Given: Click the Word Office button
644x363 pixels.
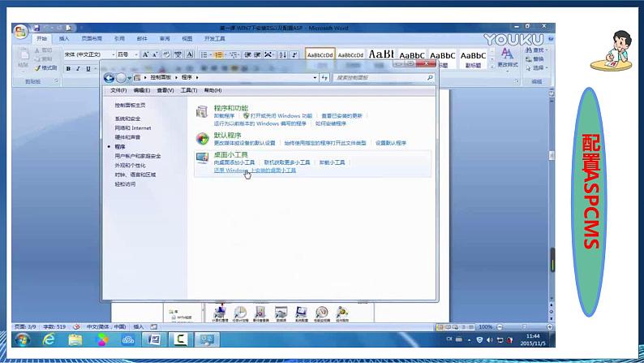Looking at the screenshot, I should (20, 31).
